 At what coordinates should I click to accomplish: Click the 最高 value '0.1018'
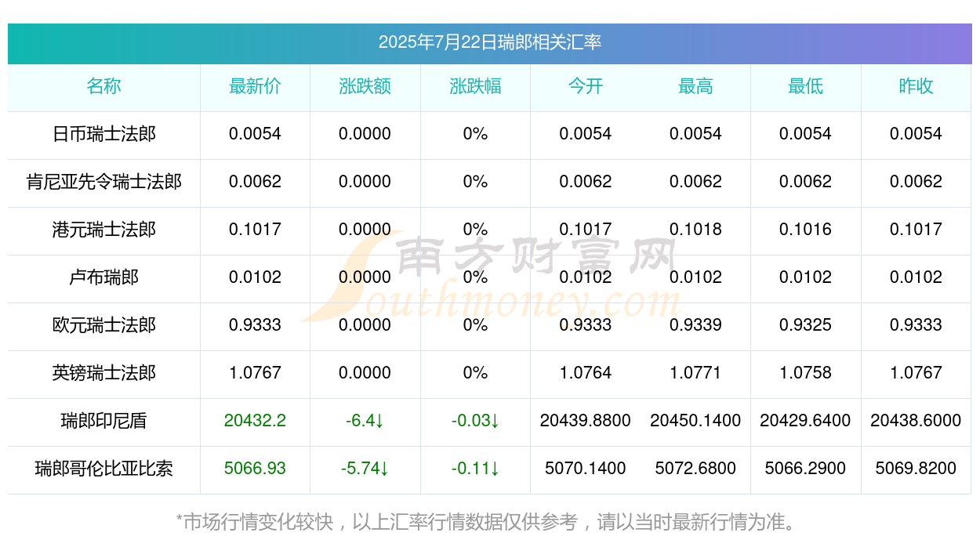pos(695,230)
